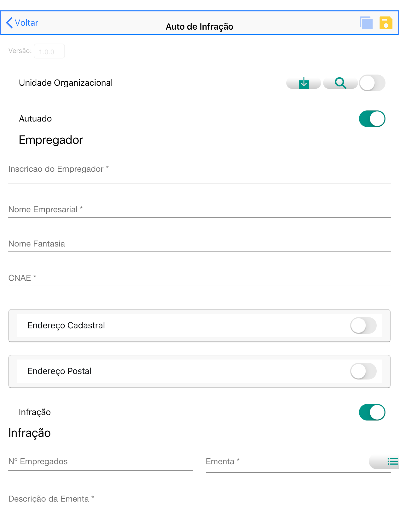Open the Ementa list icon
399x532 pixels.
392,461
